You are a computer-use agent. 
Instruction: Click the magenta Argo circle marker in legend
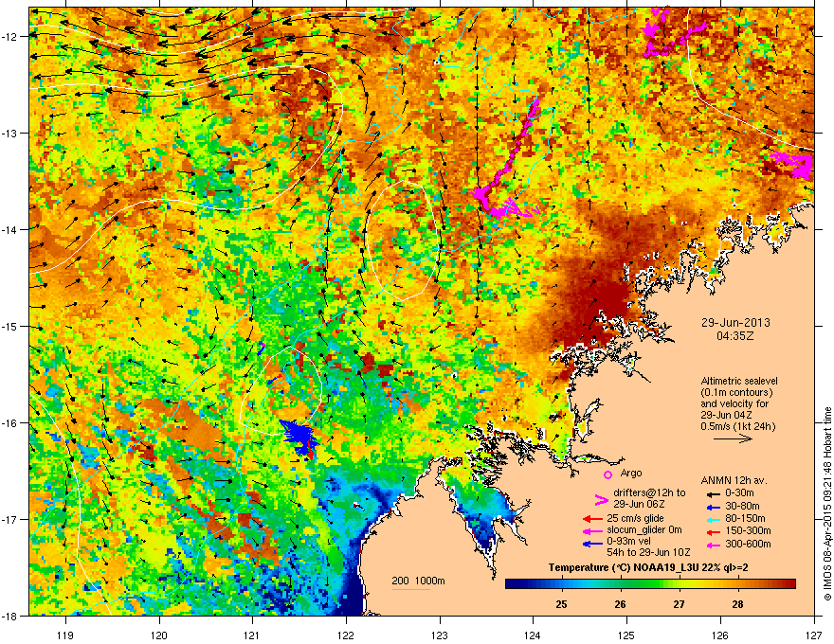click(607, 474)
